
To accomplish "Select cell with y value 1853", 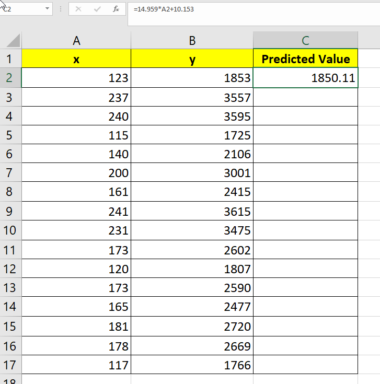I will pyautogui.click(x=192, y=78).
